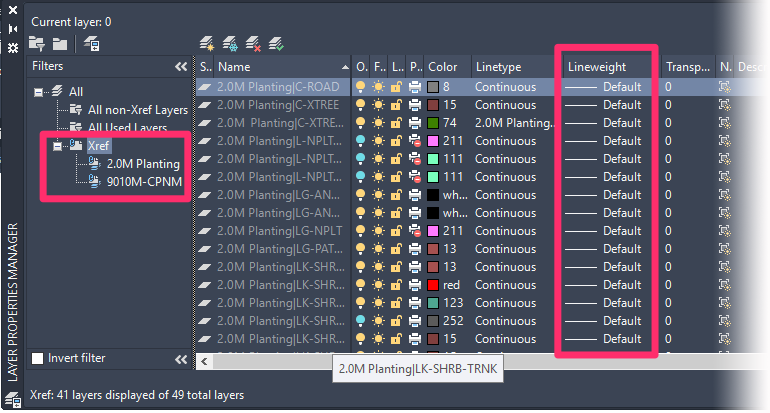Click the chevrons beside Invert filter

pos(181,359)
